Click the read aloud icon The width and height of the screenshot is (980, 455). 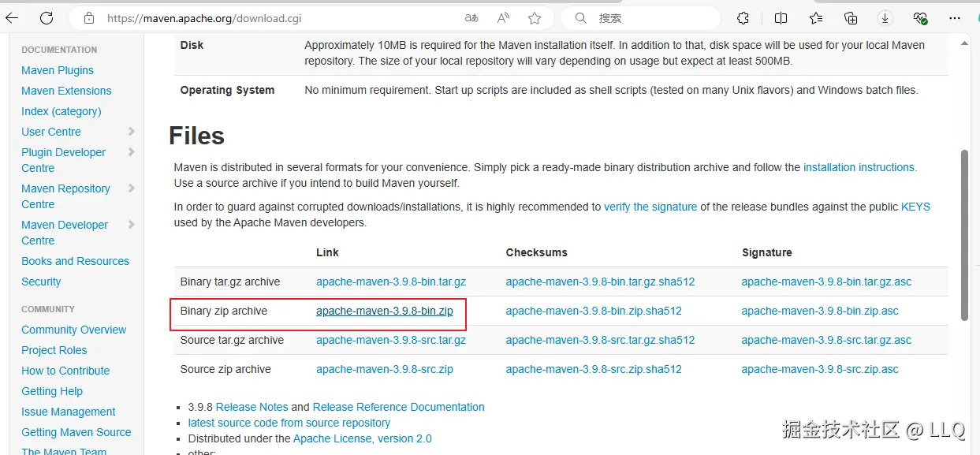504,17
